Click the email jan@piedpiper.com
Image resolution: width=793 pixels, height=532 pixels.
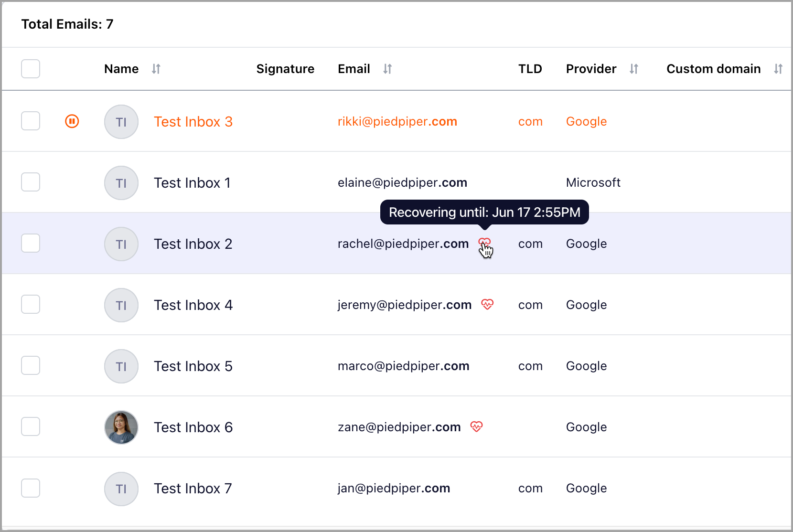[394, 489]
